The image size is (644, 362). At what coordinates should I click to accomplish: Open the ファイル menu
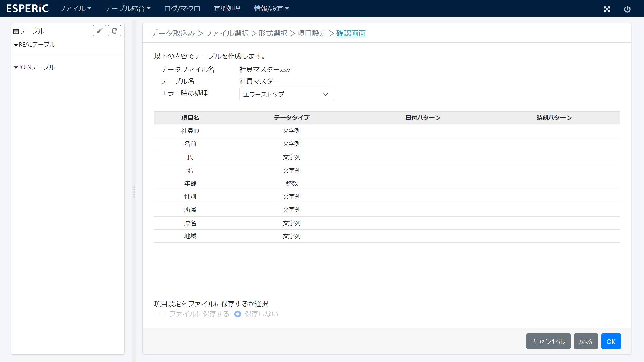pyautogui.click(x=75, y=8)
